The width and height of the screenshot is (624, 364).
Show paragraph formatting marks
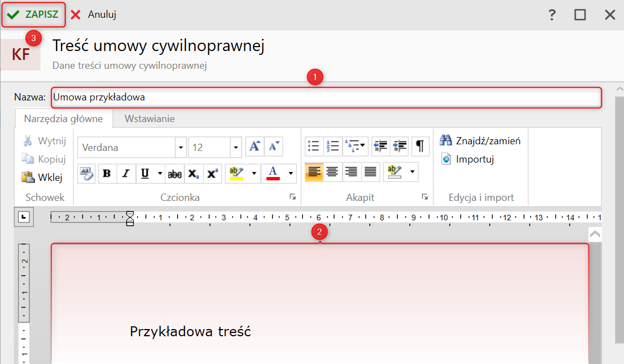pyautogui.click(x=420, y=146)
